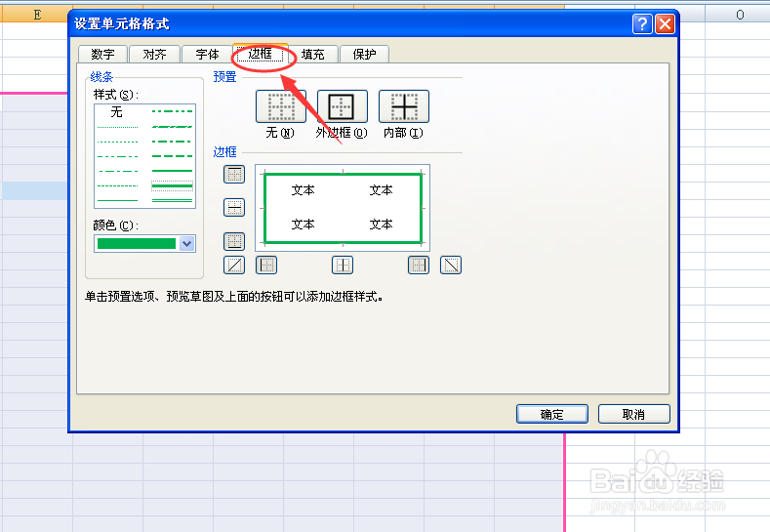Image resolution: width=770 pixels, height=532 pixels.
Task: Apply the 无 (none) border preset icon
Action: (x=281, y=106)
